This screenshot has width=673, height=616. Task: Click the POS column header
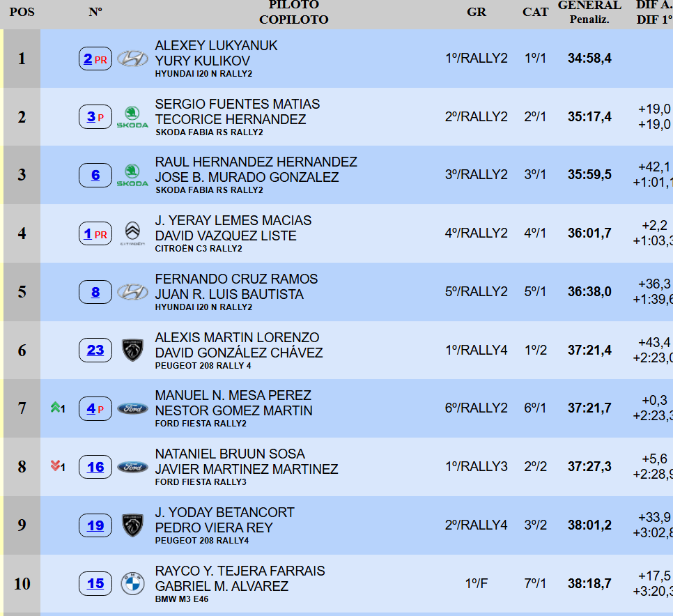[22, 13]
